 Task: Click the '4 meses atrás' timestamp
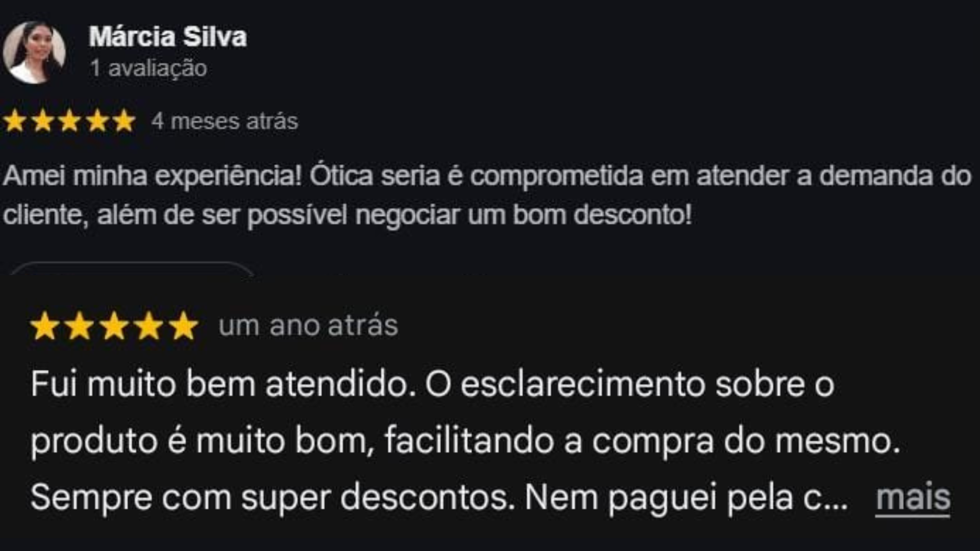click(x=225, y=121)
